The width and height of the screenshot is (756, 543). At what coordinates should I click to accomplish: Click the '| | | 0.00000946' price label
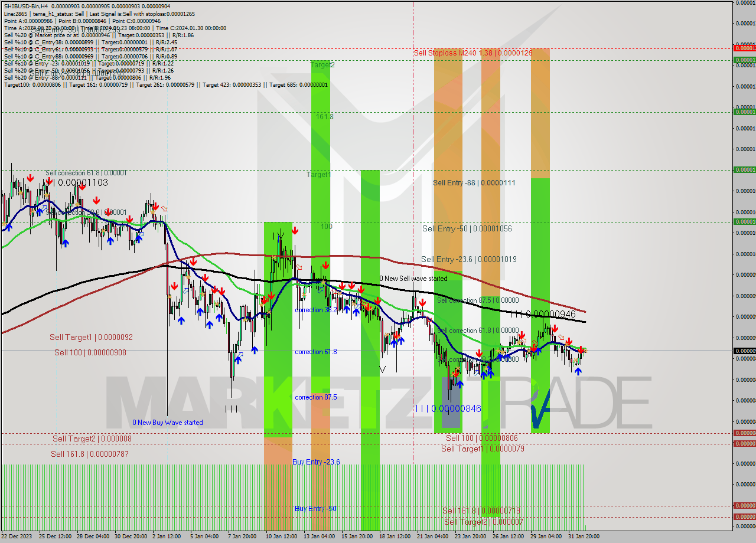click(543, 315)
